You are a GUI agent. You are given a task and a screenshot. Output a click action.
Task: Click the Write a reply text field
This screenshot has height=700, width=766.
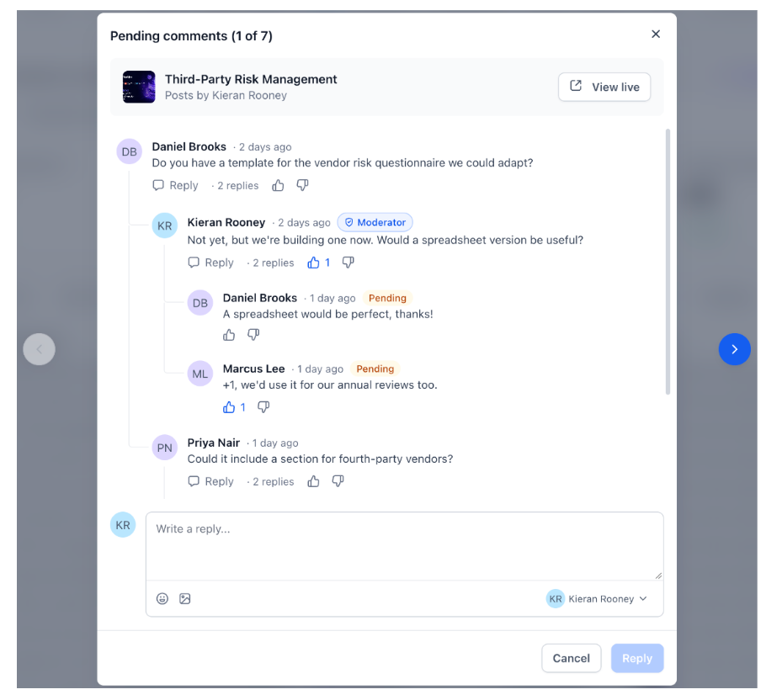coord(405,546)
